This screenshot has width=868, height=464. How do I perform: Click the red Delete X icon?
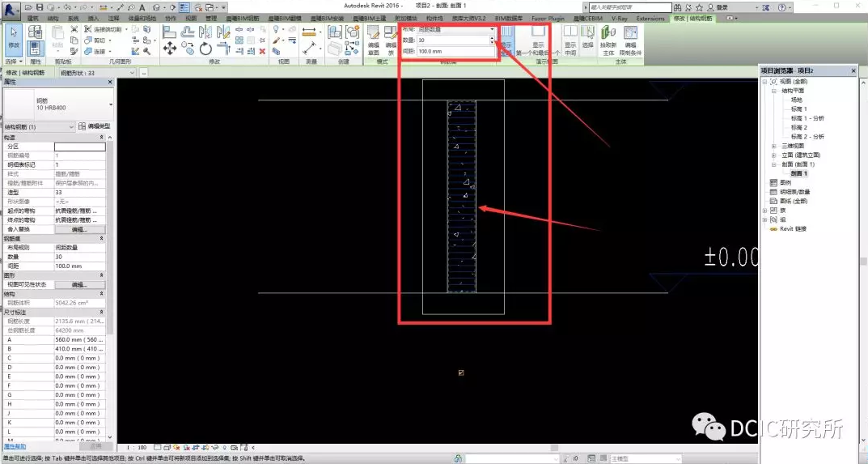262,51
